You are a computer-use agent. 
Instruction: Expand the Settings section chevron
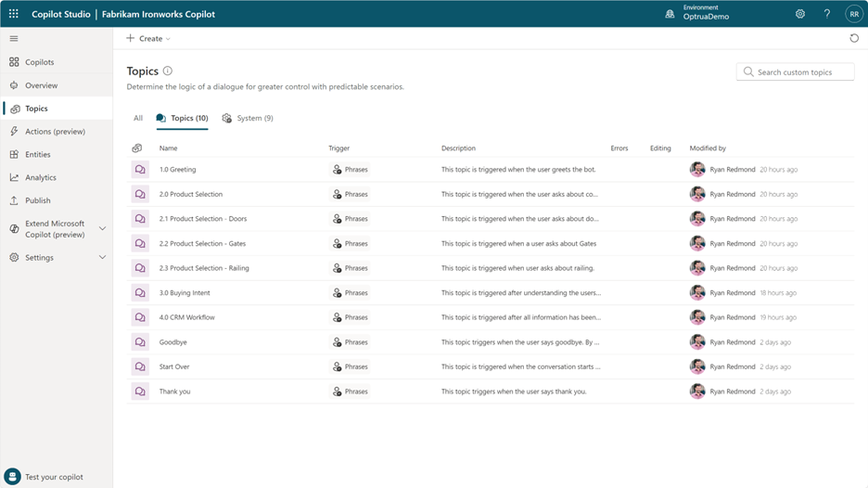pos(102,258)
